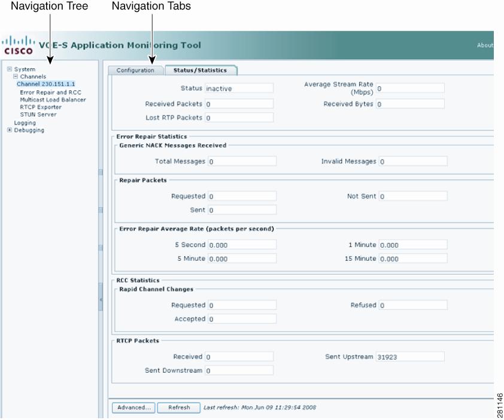Image resolution: width=504 pixels, height=420 pixels.
Task: Click the Total Messages field
Action: [x=242, y=162]
